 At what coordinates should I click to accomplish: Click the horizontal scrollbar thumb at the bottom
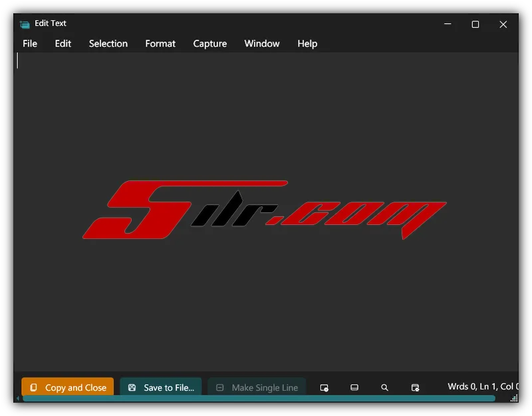(259, 398)
